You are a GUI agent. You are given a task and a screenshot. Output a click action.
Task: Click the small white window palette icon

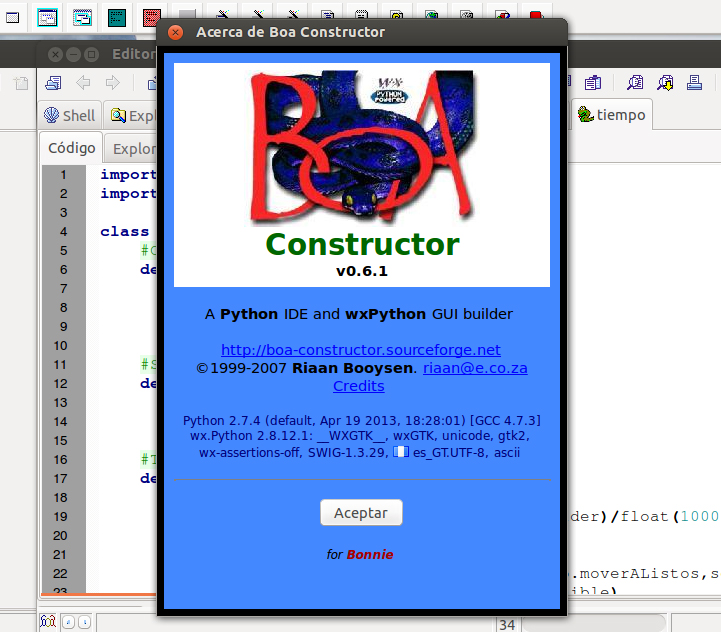[x=12, y=18]
